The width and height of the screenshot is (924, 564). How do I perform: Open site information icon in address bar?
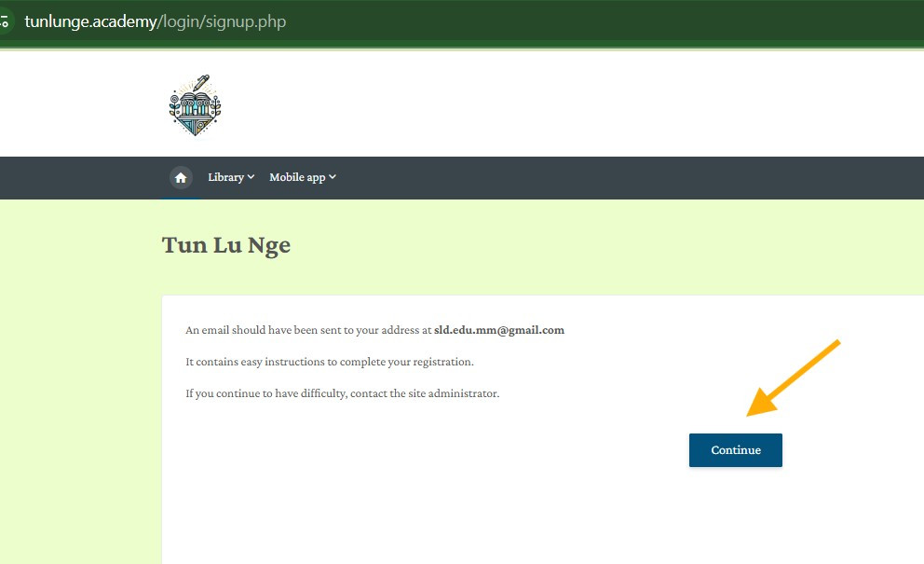(x=5, y=21)
